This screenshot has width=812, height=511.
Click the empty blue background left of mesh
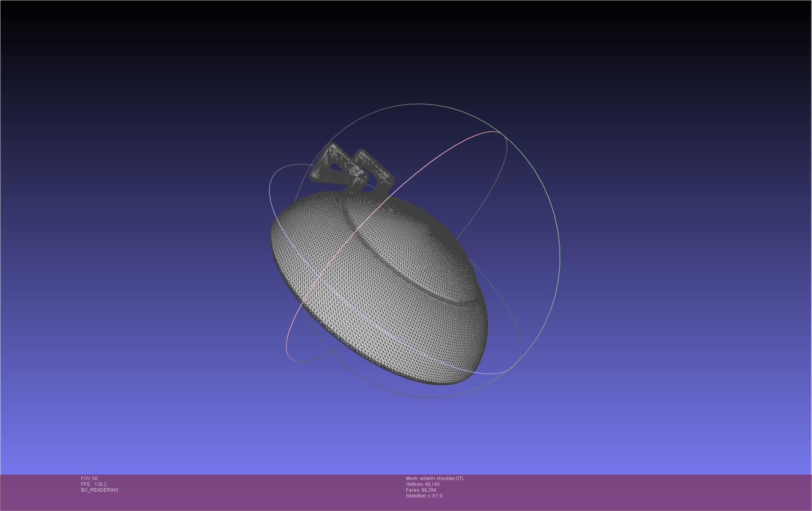click(x=136, y=271)
